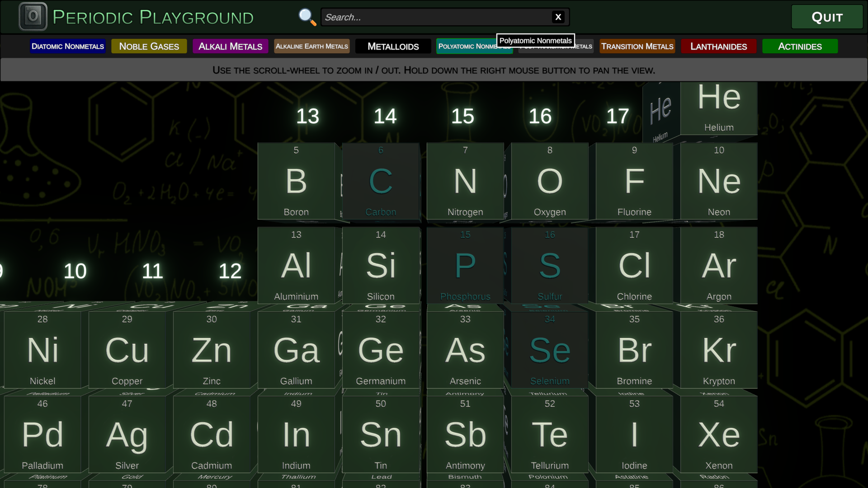
Task: Select the Helium element tile
Action: [719, 108]
